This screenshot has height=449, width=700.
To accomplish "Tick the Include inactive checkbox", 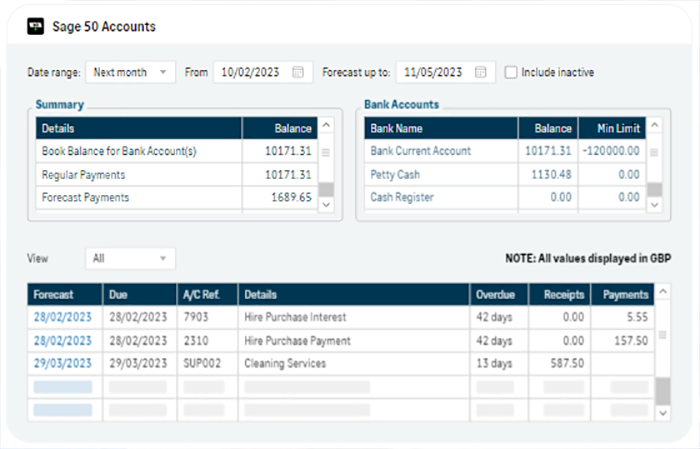I will [x=511, y=72].
